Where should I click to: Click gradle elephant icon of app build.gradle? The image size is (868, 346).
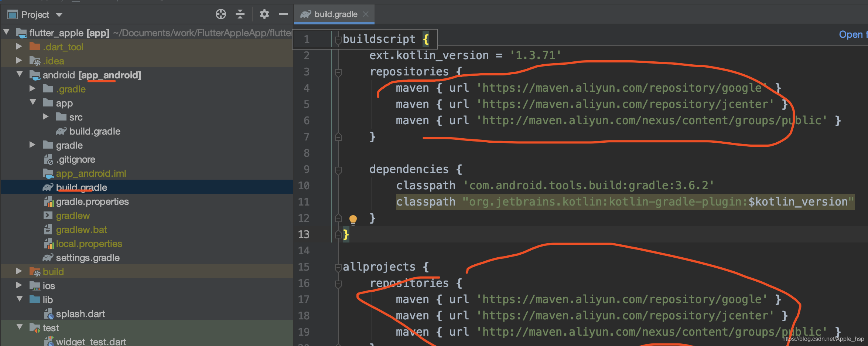[x=61, y=131]
